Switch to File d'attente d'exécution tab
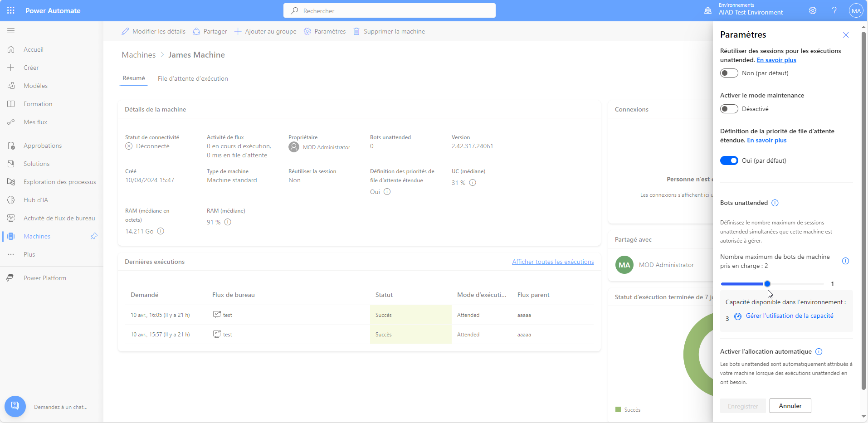This screenshot has width=868, height=423. [193, 78]
